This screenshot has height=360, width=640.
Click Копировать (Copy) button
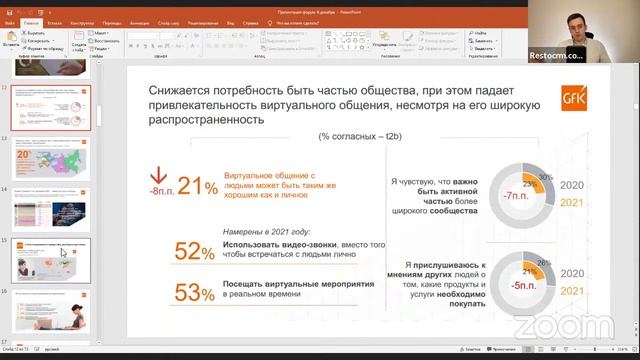[x=36, y=41]
